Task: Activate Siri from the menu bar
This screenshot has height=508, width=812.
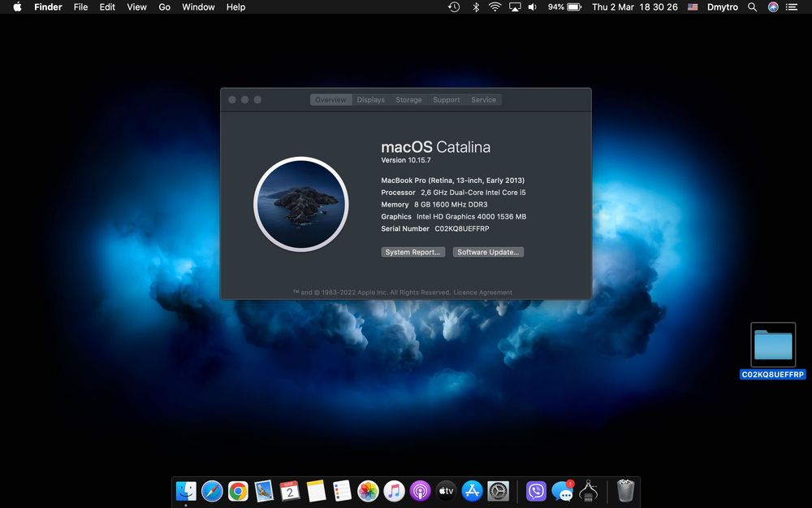Action: pyautogui.click(x=773, y=7)
